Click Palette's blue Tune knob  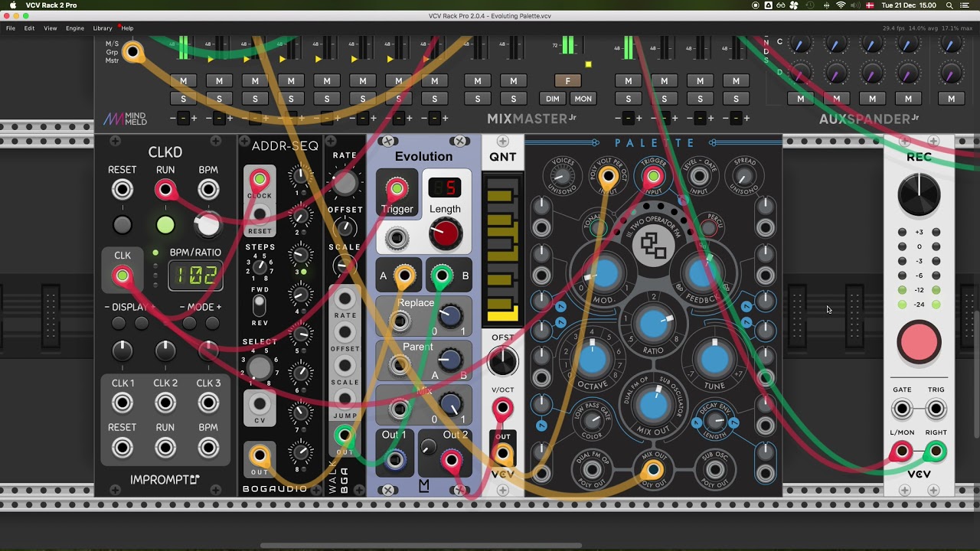pos(714,360)
